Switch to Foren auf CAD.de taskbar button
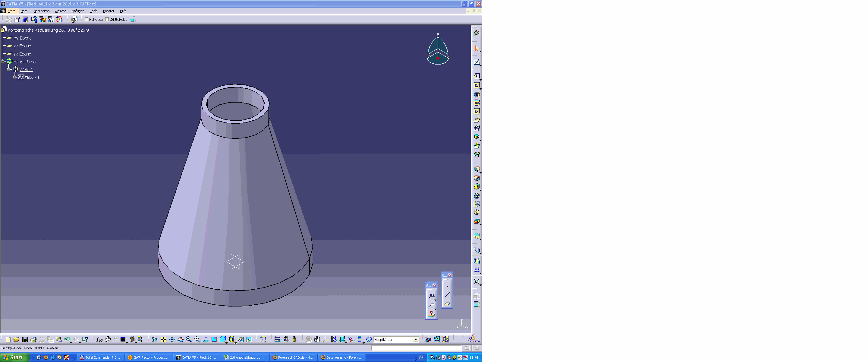Screen dimensions: 868x362 [293, 357]
